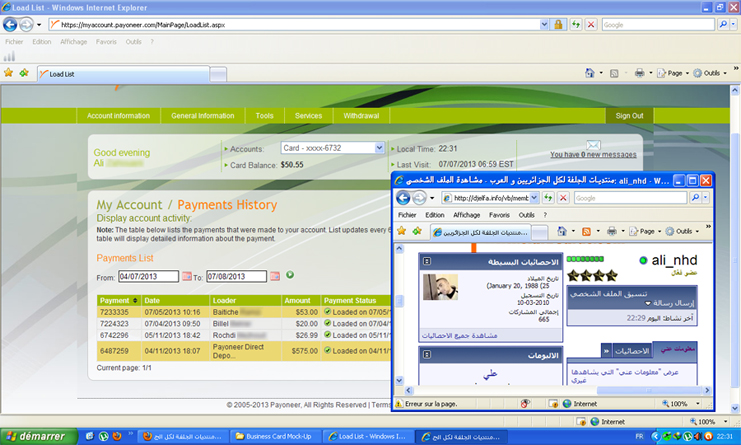Click Firefox icon in quick launch bar
The image size is (741, 445).
[x=117, y=436]
